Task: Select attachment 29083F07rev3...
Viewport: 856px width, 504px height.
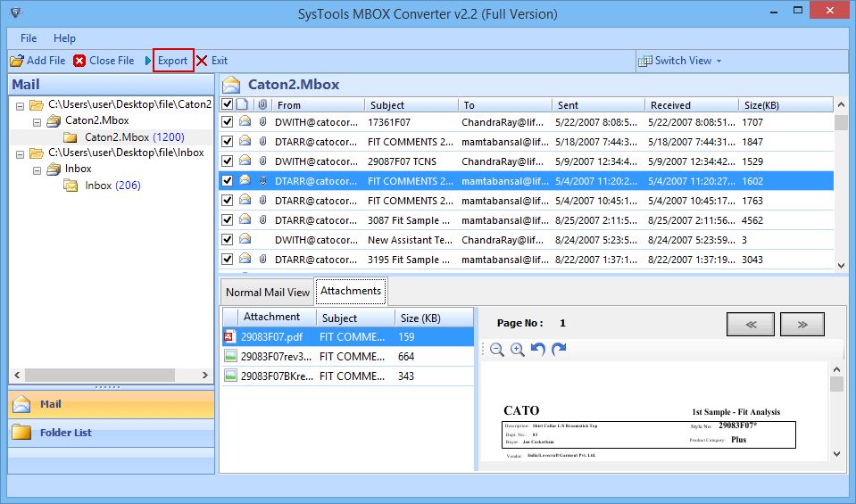Action: 348,357
